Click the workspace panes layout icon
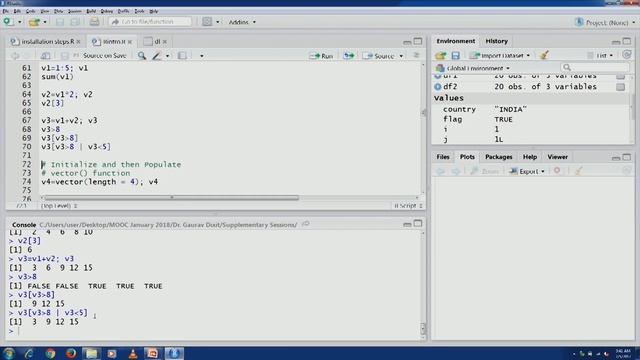Image resolution: width=640 pixels, height=360 pixels. 207,22
